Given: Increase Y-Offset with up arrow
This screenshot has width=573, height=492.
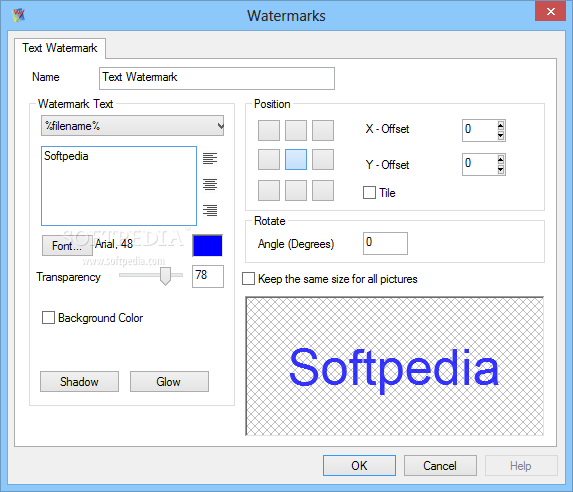Looking at the screenshot, I should [501, 159].
